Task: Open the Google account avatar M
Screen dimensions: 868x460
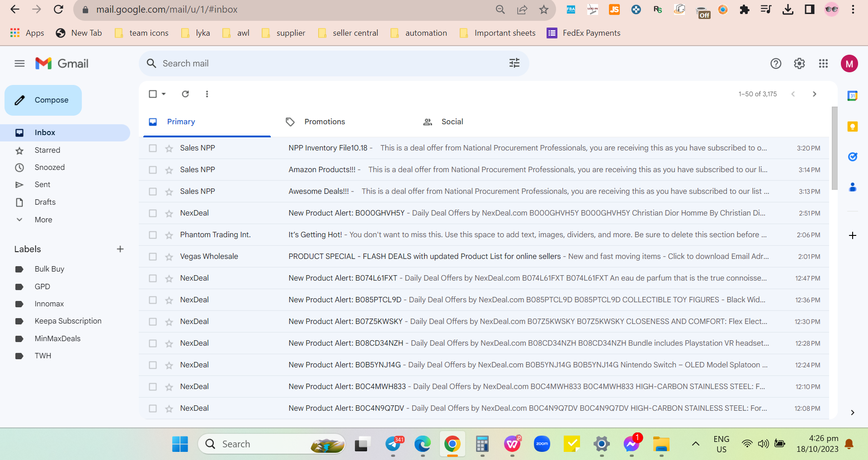Action: (849, 64)
